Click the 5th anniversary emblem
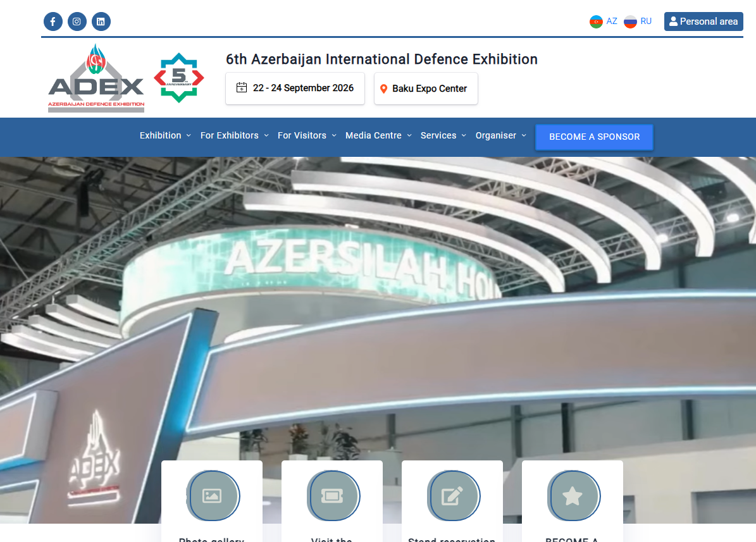Screen dimensions: 756x542 [x=179, y=78]
